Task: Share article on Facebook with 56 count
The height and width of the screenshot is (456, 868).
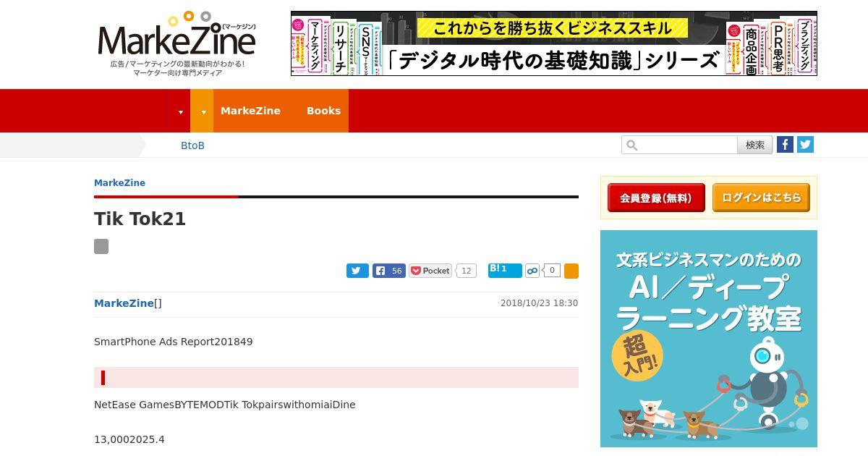Action: 389,271
